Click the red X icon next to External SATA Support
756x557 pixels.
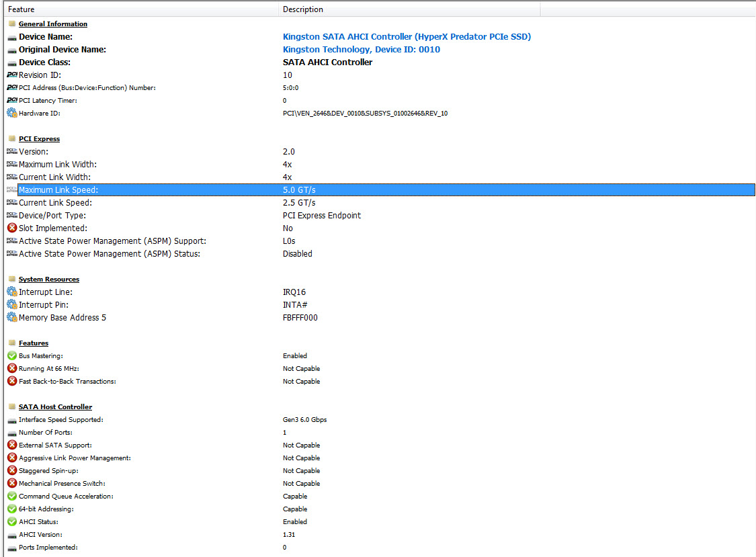click(12, 445)
